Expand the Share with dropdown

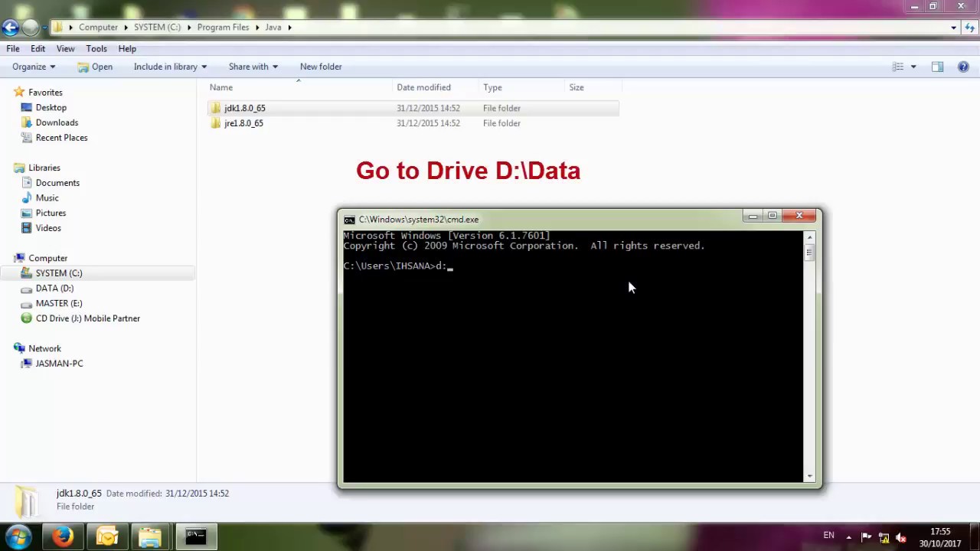coord(253,67)
